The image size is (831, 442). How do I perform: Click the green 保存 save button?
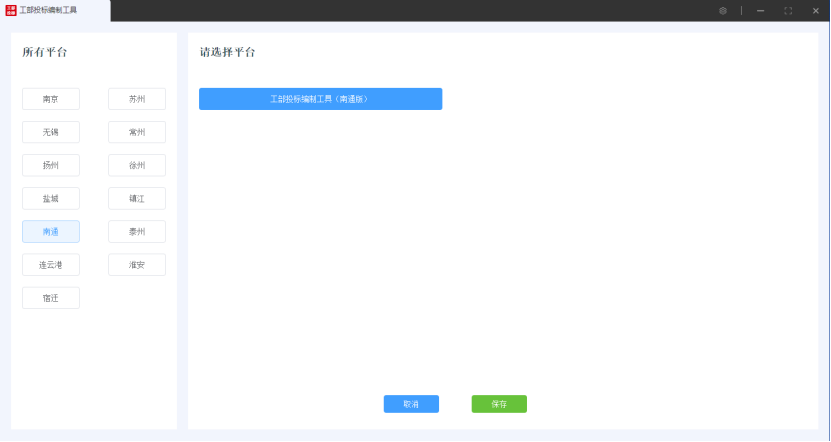(x=499, y=404)
